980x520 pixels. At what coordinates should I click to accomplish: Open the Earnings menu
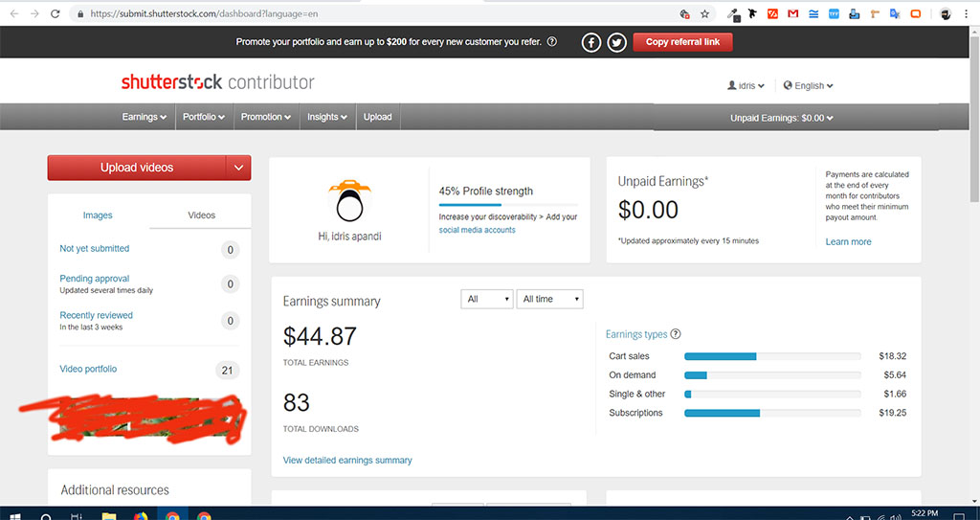(x=145, y=117)
